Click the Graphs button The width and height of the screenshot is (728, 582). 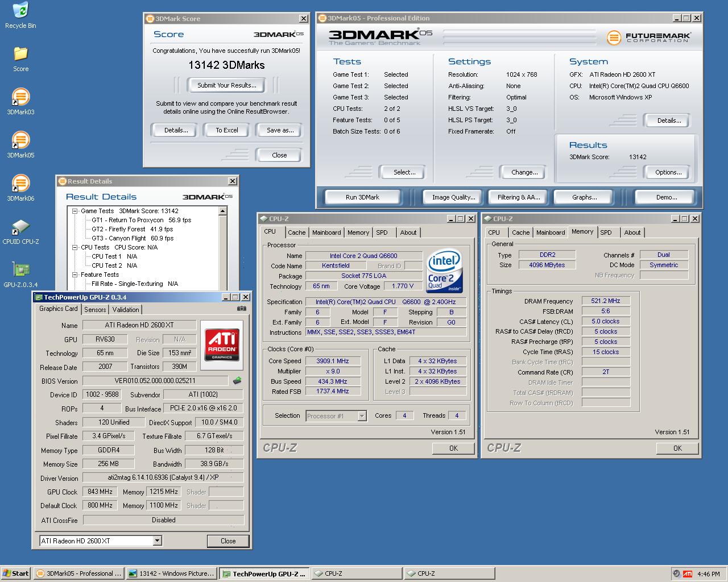585,197
